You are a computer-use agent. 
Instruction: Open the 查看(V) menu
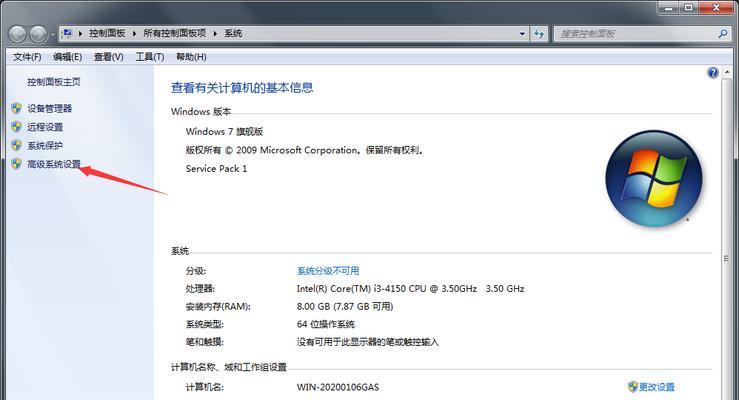click(108, 57)
